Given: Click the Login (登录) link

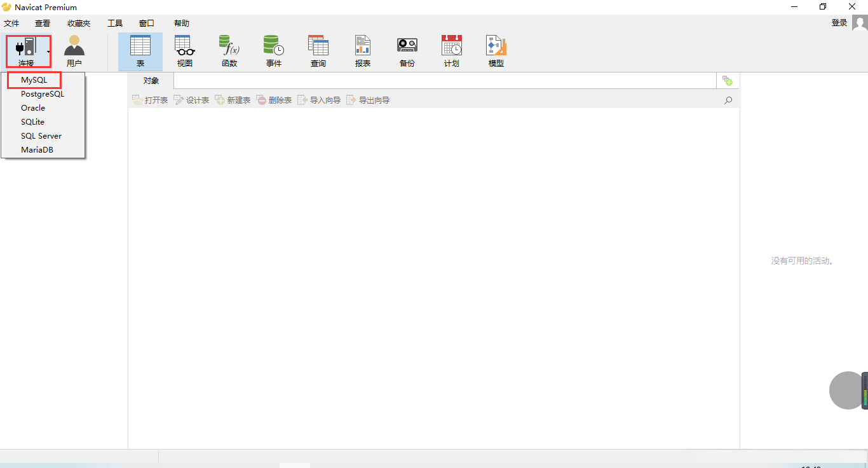Looking at the screenshot, I should tap(839, 23).
